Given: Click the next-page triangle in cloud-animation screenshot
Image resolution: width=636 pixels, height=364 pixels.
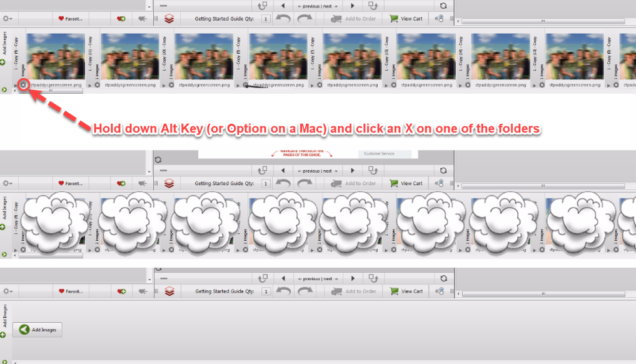Looking at the screenshot, I should 353,171.
